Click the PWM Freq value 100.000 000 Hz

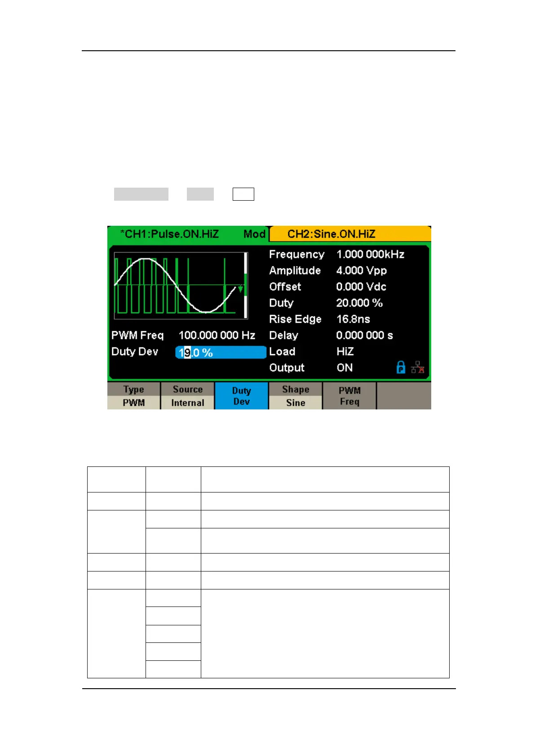point(217,335)
